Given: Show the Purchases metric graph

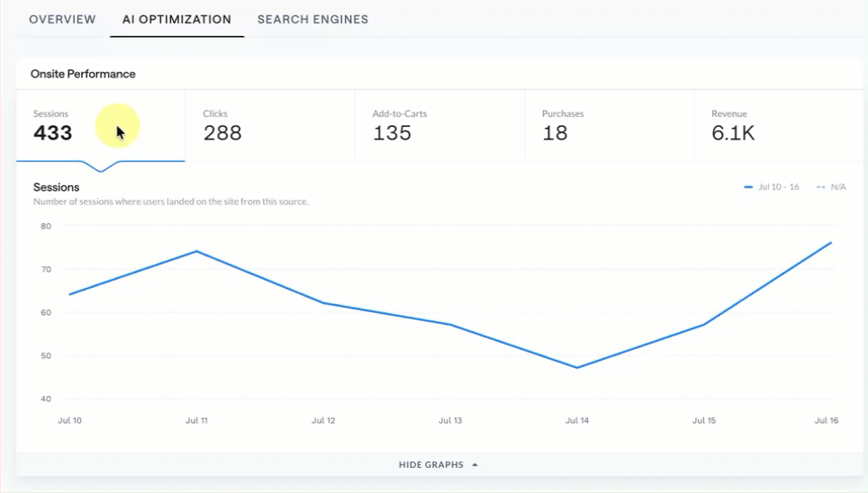Looking at the screenshot, I should (x=610, y=126).
